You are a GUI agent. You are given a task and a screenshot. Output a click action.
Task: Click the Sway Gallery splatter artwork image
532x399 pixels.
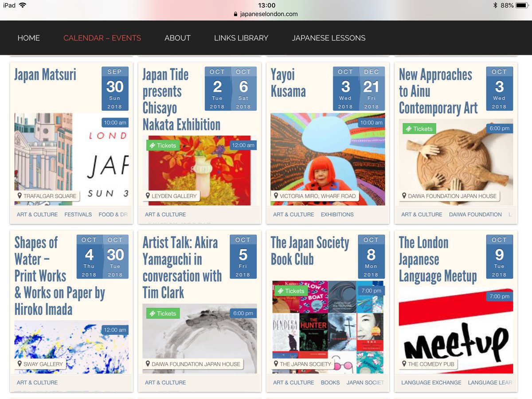[71, 347]
